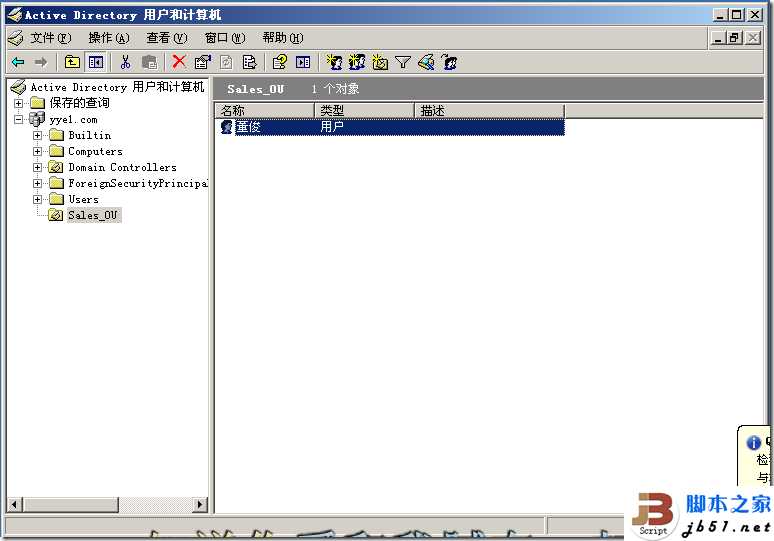The width and height of the screenshot is (774, 541).
Task: Create new user with toolbar icon
Action: 334,62
